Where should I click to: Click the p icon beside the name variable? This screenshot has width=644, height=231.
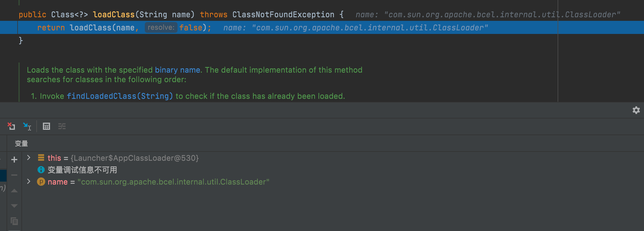click(x=41, y=182)
